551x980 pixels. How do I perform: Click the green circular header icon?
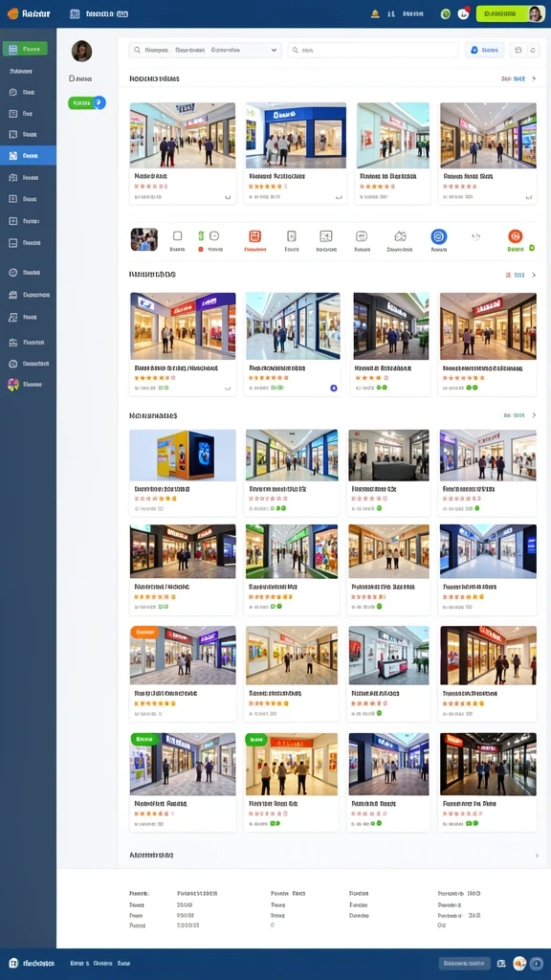446,13
